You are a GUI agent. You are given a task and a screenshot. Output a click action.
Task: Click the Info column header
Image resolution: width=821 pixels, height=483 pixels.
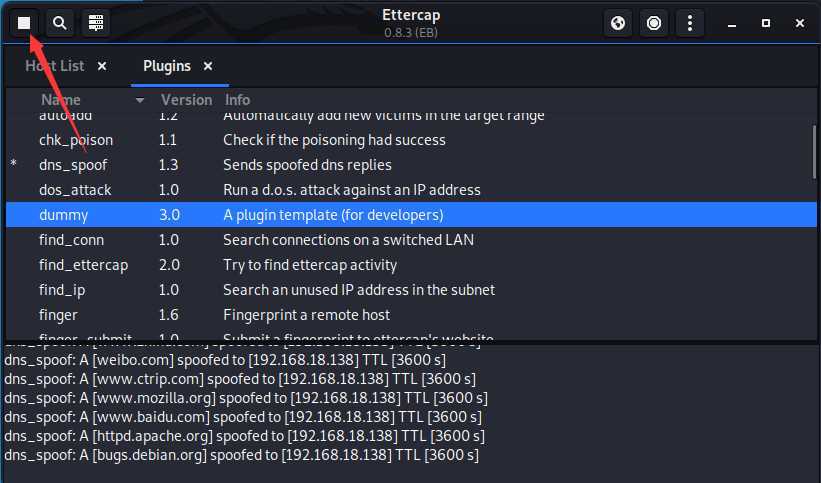click(237, 100)
